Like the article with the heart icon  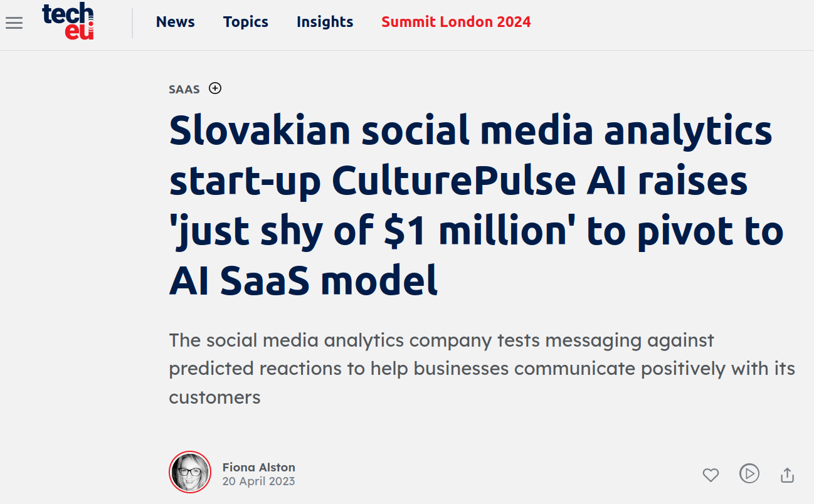coord(711,475)
